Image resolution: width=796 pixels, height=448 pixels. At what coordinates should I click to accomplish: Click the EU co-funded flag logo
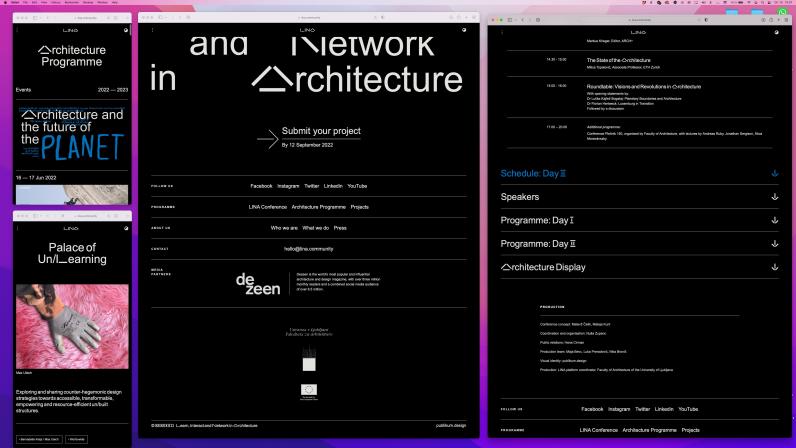pos(309,392)
